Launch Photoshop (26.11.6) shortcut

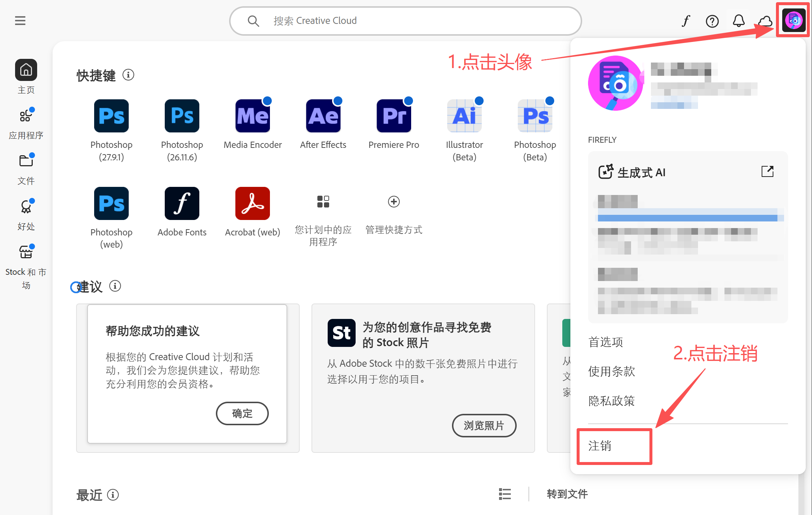[182, 116]
